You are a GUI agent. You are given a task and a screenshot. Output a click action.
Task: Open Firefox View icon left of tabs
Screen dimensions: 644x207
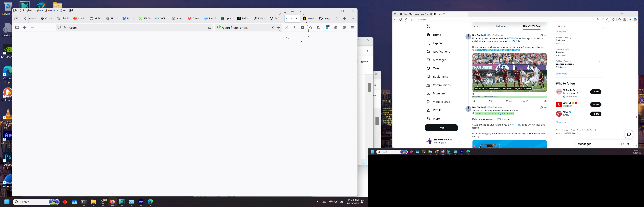click(16, 19)
